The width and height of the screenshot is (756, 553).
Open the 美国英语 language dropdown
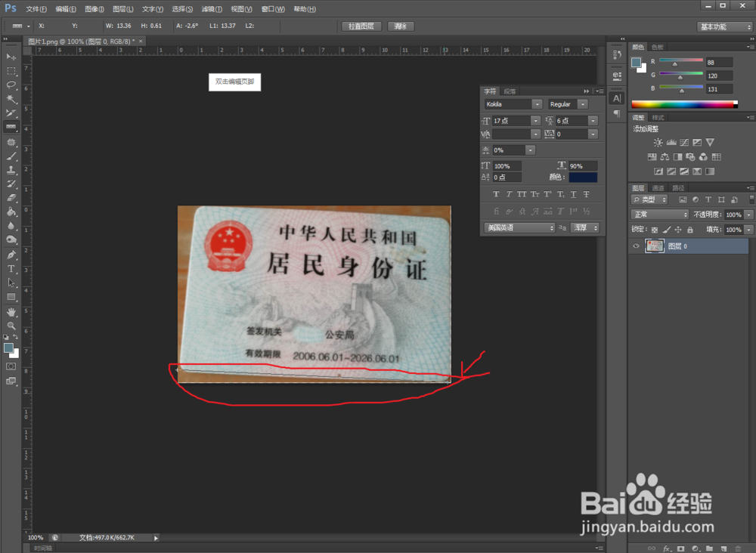coord(520,227)
